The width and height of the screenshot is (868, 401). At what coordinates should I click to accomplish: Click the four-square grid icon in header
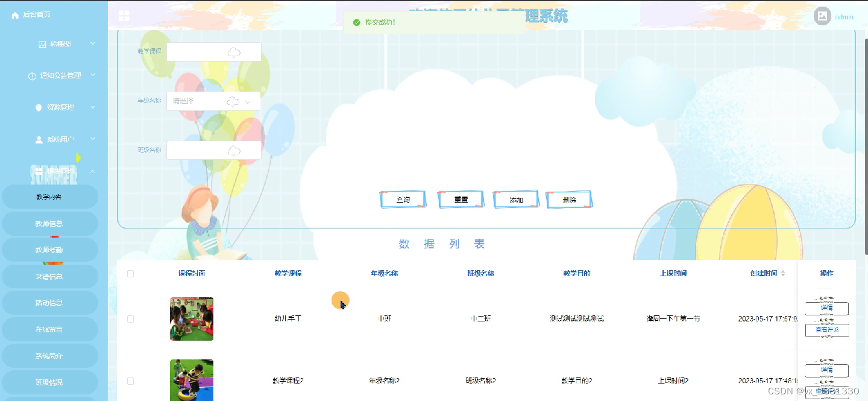124,16
